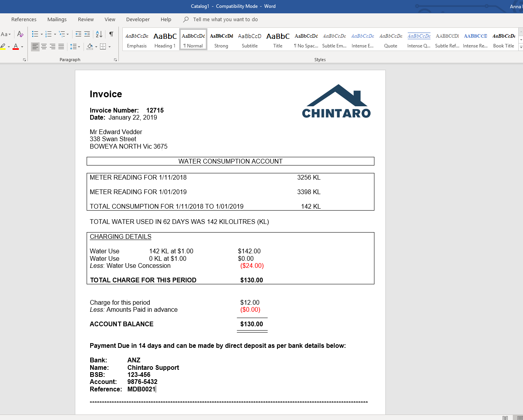Click the Line and Paragraph Spacing icon
This screenshot has height=420, width=523.
(x=73, y=47)
